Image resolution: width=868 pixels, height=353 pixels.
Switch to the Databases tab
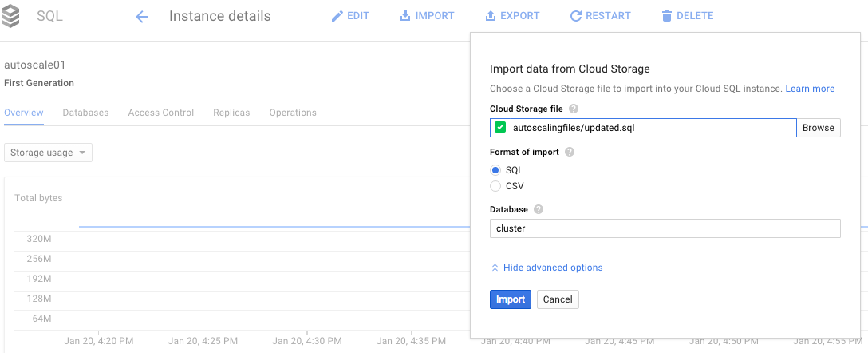click(86, 113)
